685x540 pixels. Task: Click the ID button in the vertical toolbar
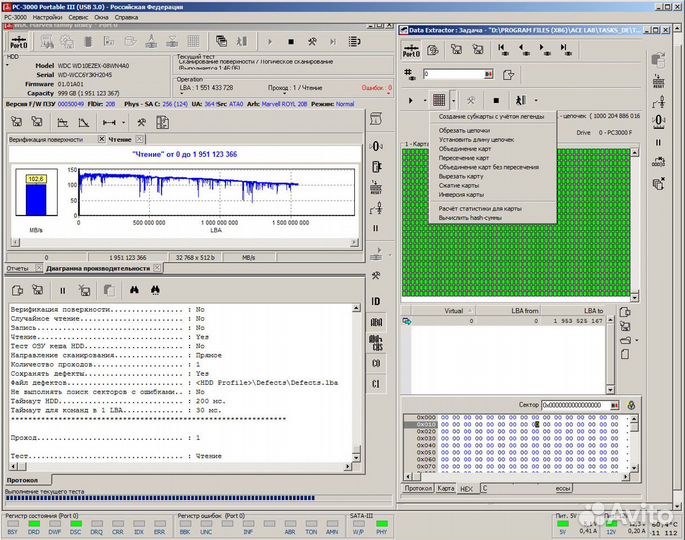pos(376,301)
